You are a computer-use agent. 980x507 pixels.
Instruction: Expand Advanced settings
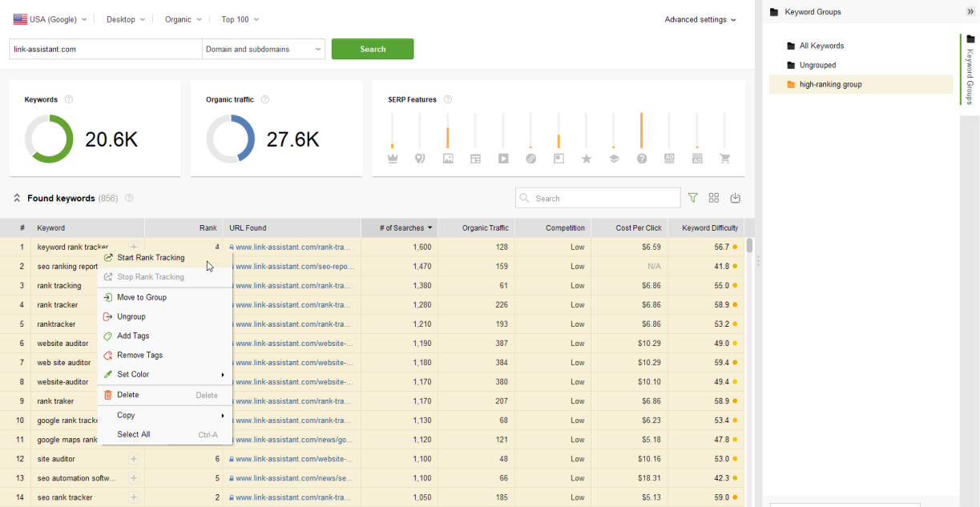point(700,19)
